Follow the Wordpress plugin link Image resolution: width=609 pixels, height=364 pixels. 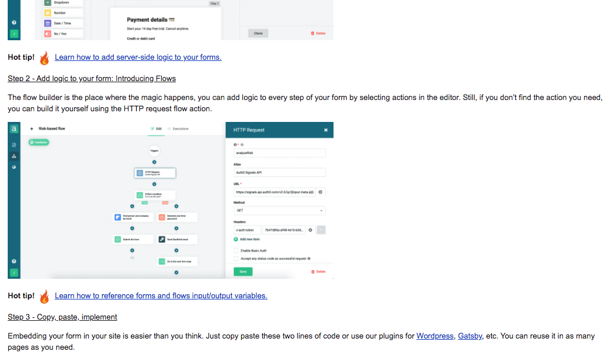tap(435, 336)
